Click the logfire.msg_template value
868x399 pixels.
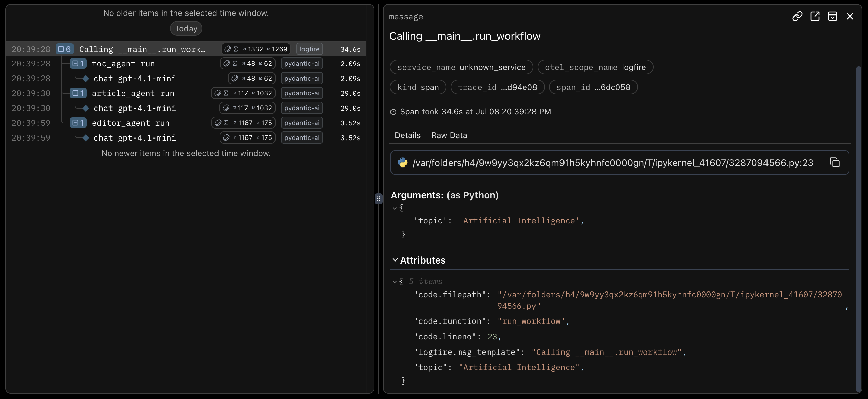click(x=606, y=352)
